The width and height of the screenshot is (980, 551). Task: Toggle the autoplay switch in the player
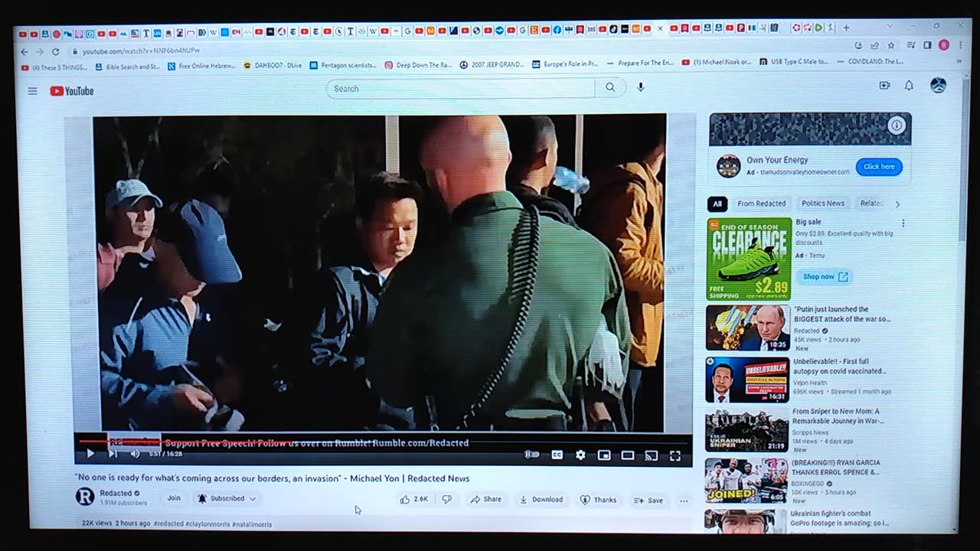(531, 455)
